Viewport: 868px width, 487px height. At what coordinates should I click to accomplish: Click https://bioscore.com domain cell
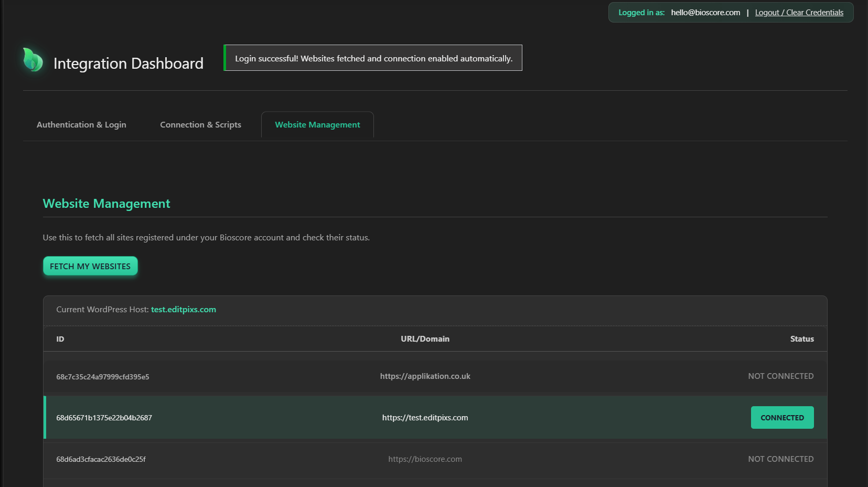tap(425, 459)
